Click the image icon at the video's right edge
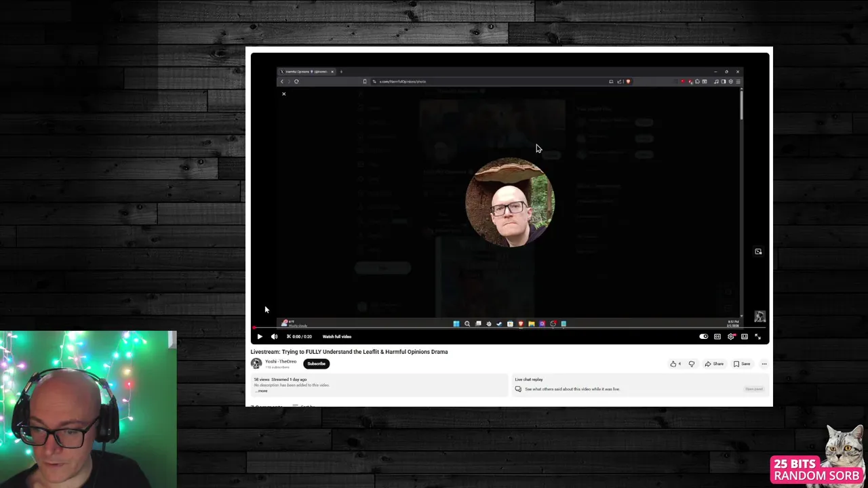 tap(758, 251)
